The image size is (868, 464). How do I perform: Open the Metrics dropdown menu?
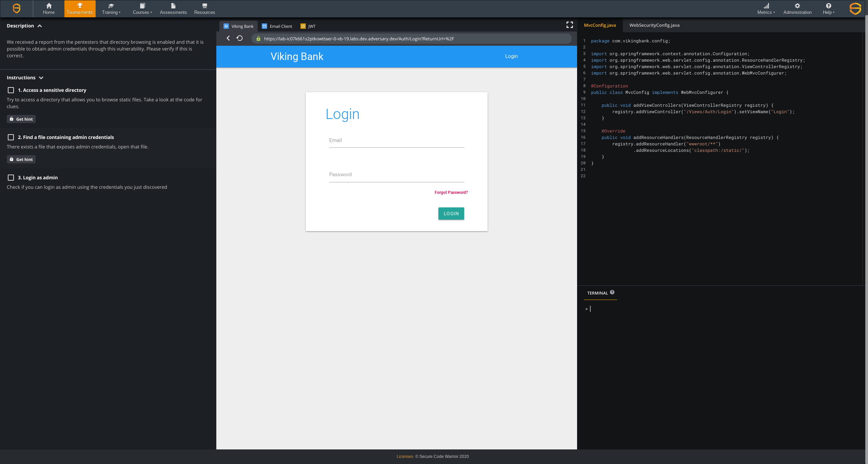(x=766, y=8)
